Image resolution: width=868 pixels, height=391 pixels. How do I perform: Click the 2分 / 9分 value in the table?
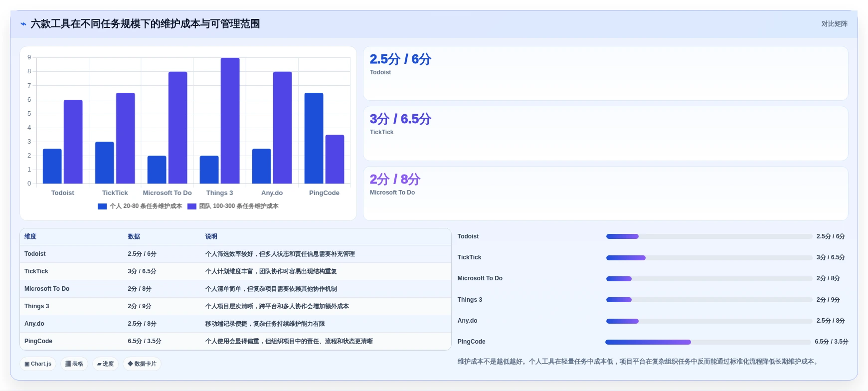point(140,307)
